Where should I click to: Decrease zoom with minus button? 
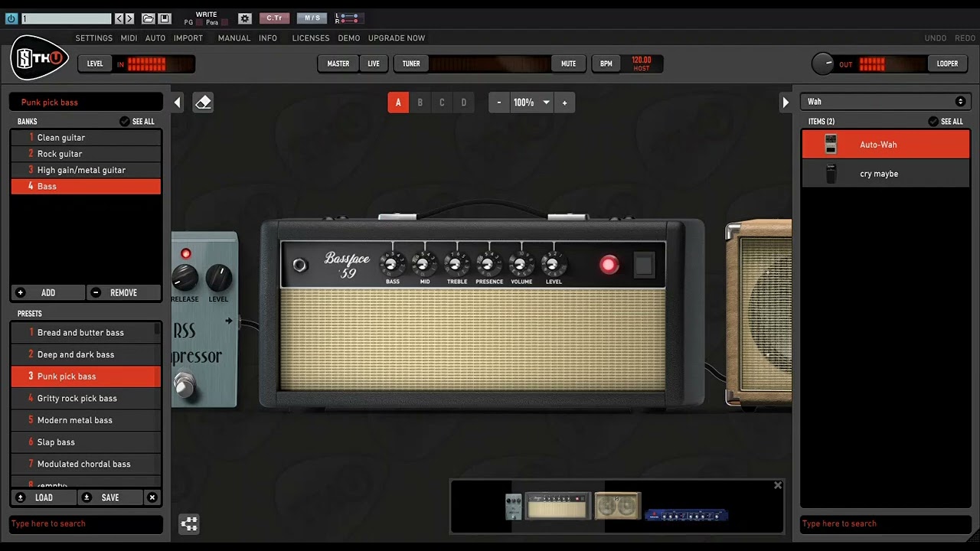click(x=499, y=103)
